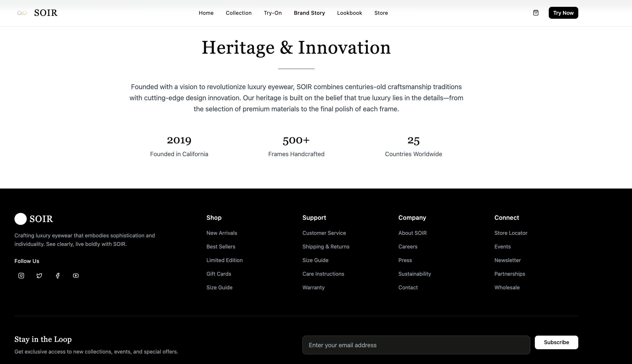Click Store Locator under Connect
The height and width of the screenshot is (364, 632).
tap(511, 233)
